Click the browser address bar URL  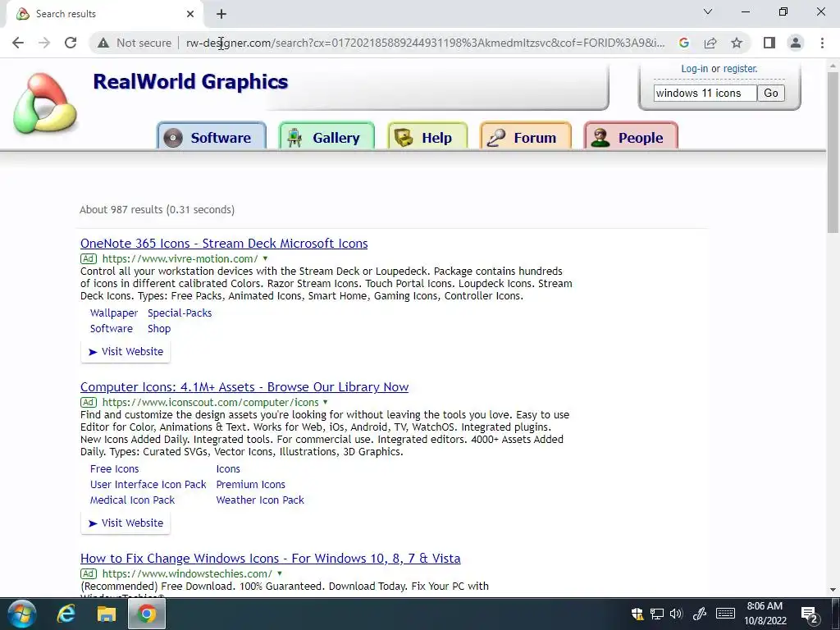coord(426,43)
